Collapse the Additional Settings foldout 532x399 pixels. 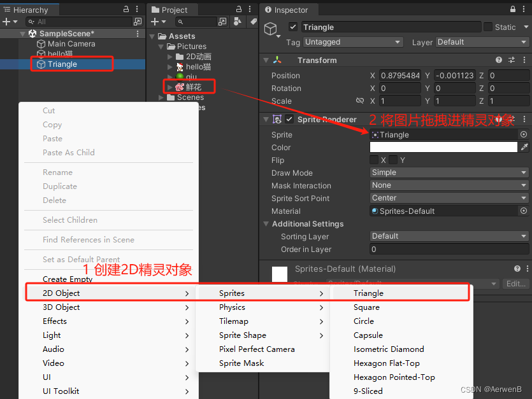pyautogui.click(x=266, y=224)
